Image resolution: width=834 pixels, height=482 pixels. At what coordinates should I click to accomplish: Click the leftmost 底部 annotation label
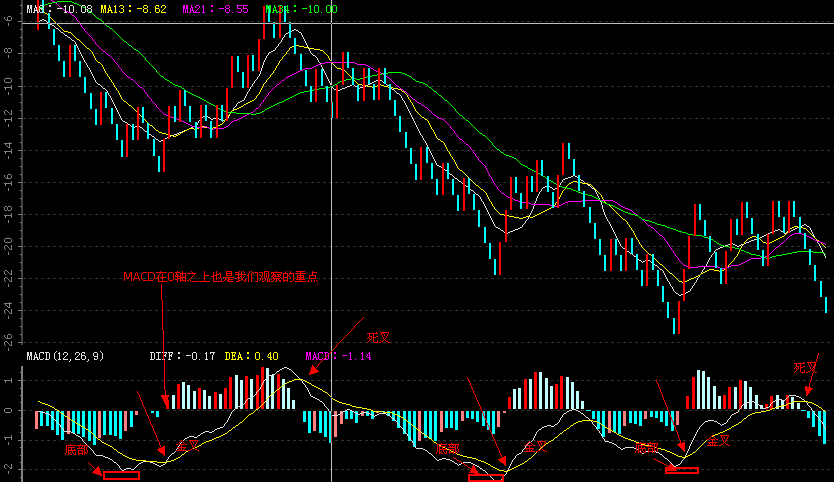tap(77, 451)
